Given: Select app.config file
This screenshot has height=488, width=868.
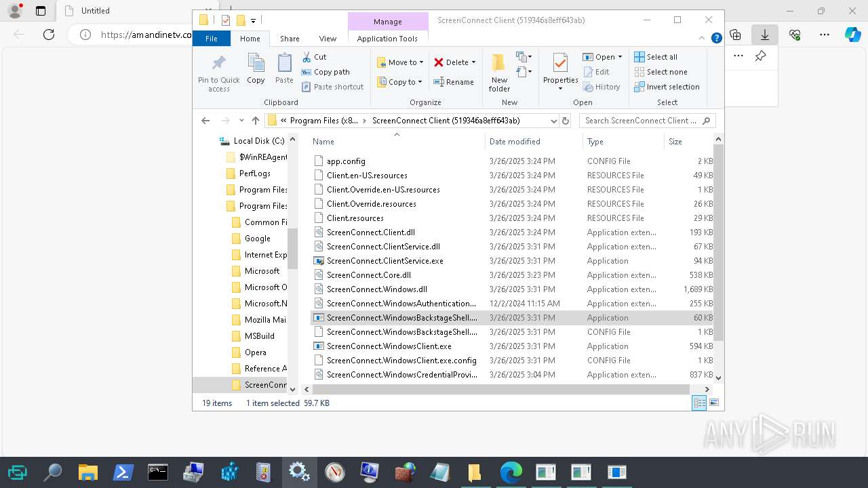Looking at the screenshot, I should pos(346,161).
